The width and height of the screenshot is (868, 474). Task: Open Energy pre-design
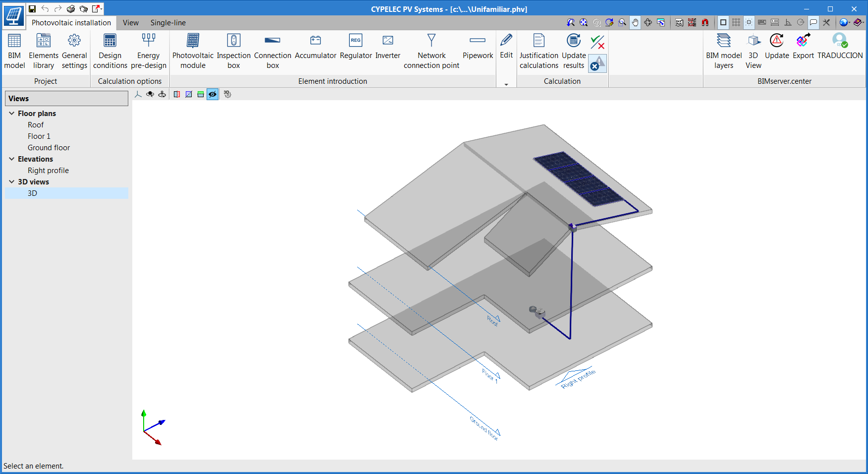click(148, 51)
